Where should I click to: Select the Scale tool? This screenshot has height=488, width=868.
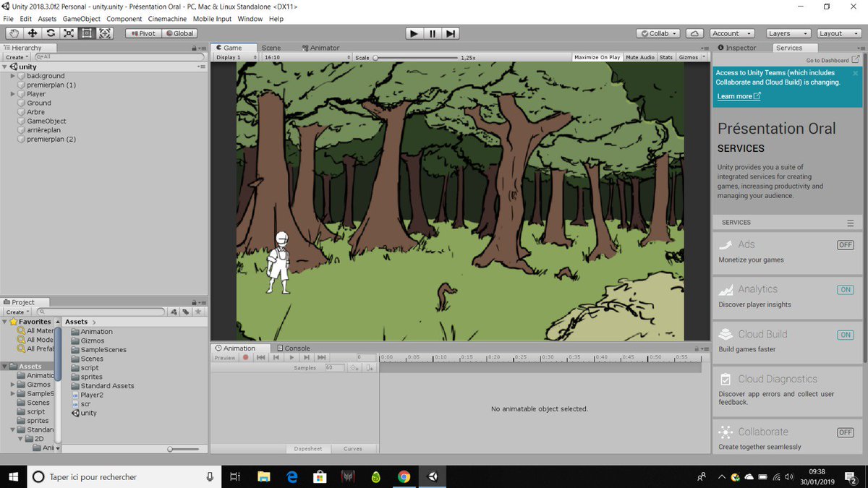69,33
